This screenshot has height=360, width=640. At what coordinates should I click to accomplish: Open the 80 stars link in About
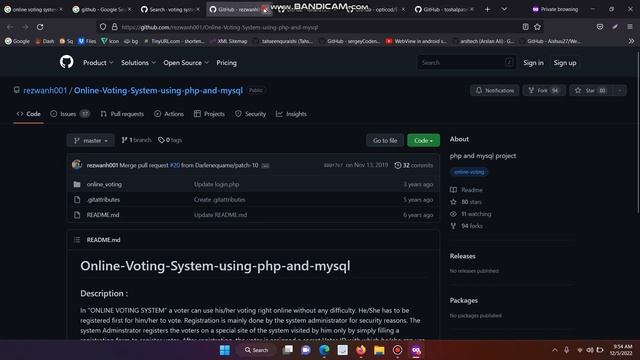coord(466,202)
